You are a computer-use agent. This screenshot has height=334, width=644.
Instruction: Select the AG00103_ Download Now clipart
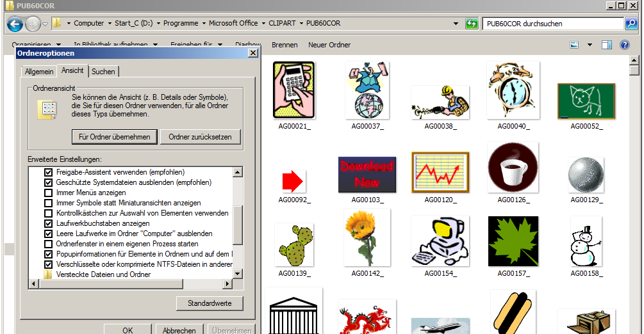367,175
